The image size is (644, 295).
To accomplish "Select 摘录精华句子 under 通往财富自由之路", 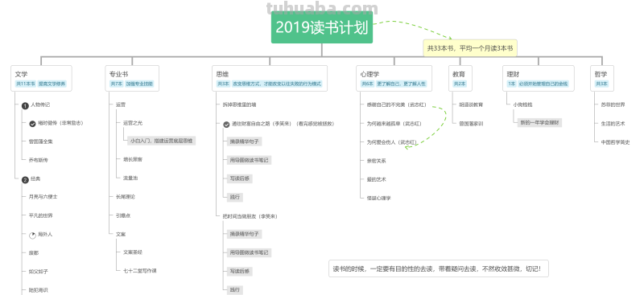I will coord(244,141).
